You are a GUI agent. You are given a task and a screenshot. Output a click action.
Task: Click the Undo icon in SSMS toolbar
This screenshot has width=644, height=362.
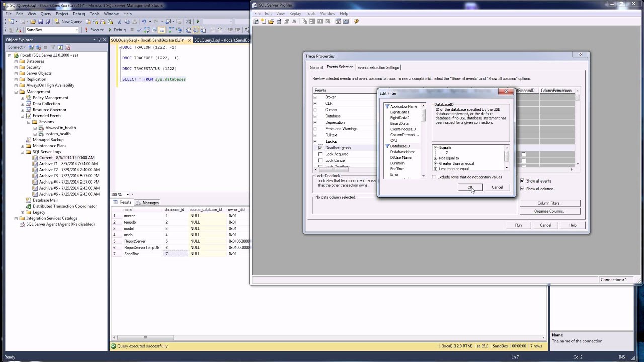[144, 22]
